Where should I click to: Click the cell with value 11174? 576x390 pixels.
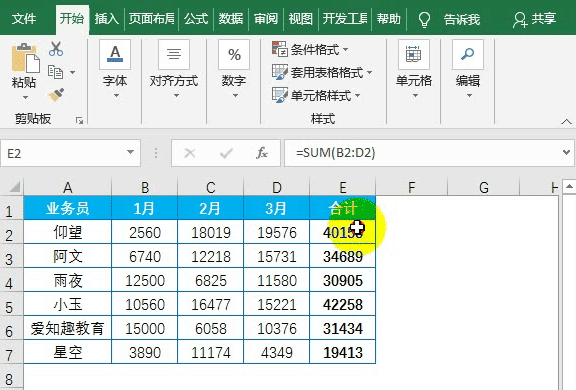211,352
